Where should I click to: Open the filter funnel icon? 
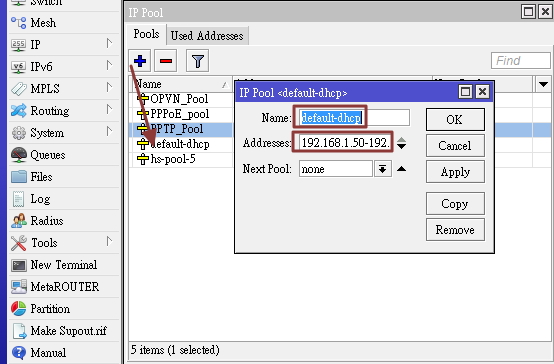[198, 61]
